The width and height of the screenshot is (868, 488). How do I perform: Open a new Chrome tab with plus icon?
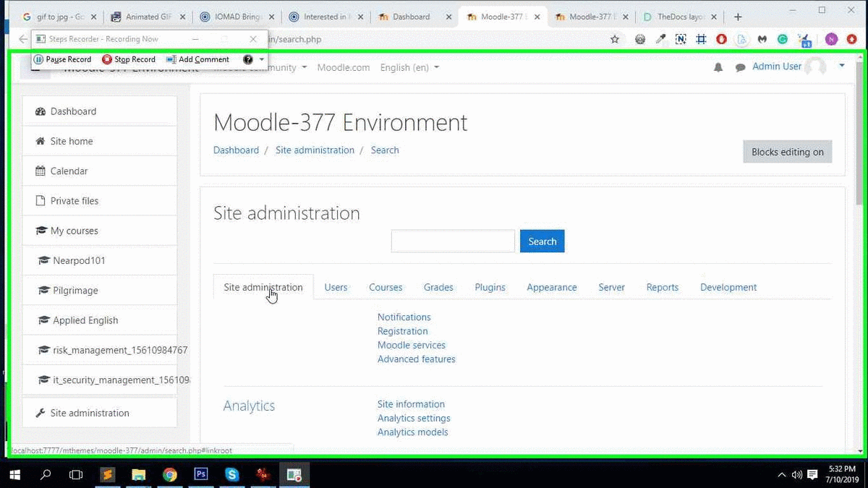[738, 17]
